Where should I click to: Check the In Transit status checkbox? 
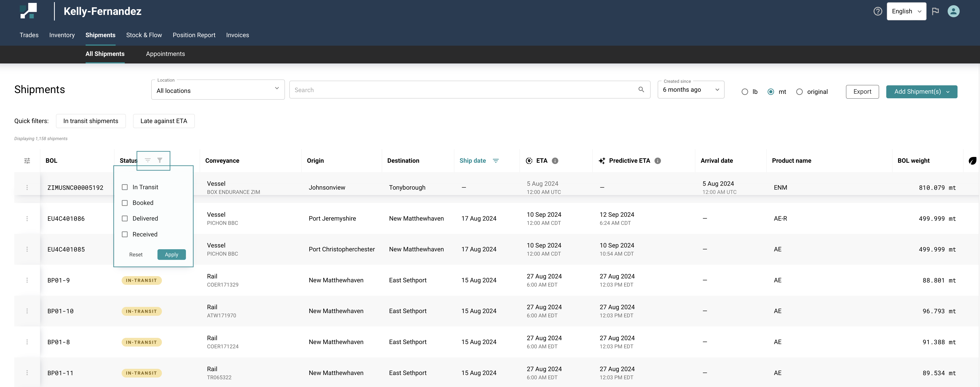tap(125, 187)
